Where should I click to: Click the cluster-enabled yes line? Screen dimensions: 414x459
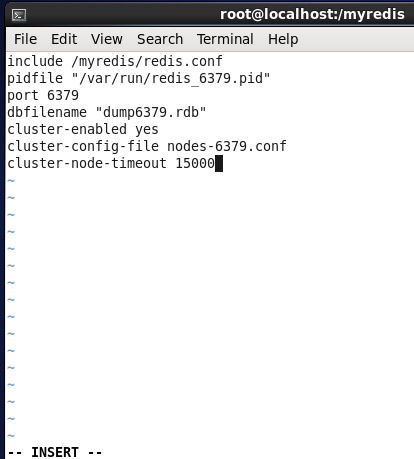(83, 130)
